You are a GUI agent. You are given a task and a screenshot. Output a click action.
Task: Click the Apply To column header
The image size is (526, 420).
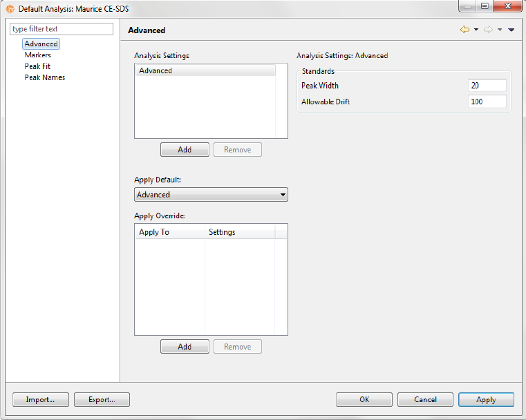[170, 232]
